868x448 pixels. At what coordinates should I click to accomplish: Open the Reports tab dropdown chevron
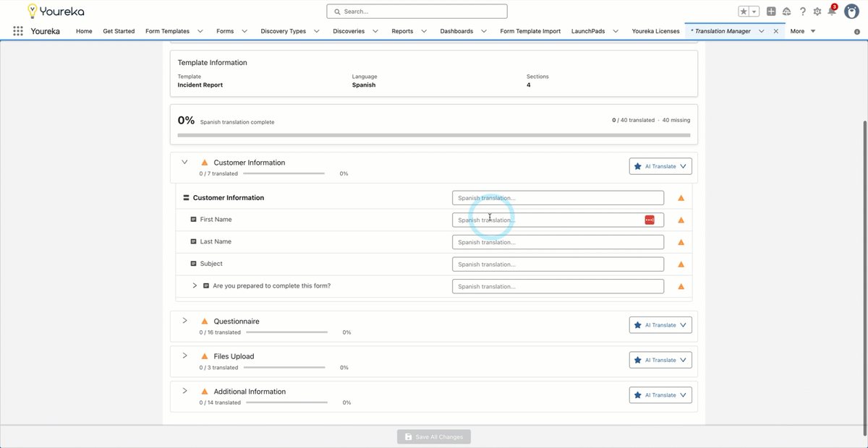coord(424,31)
